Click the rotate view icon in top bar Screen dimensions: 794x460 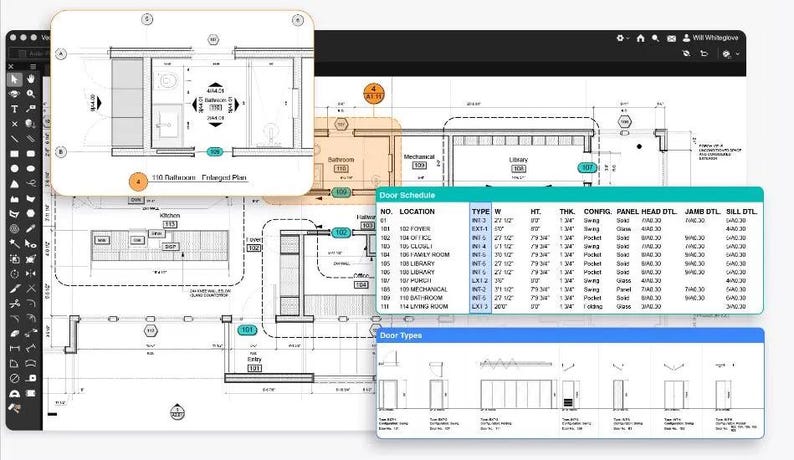point(704,53)
